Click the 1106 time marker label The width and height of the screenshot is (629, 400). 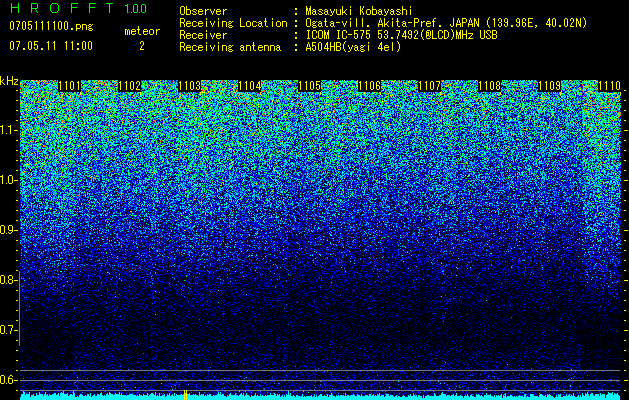(x=369, y=86)
